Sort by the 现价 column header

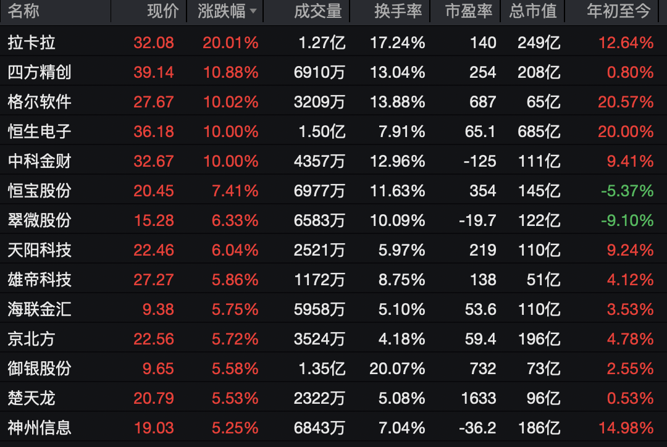(x=163, y=12)
